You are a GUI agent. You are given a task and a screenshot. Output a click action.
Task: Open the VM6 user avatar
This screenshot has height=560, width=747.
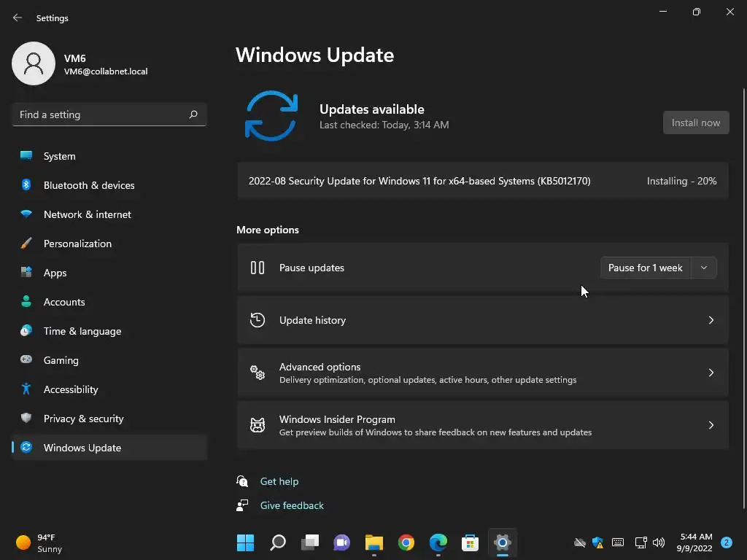click(34, 63)
